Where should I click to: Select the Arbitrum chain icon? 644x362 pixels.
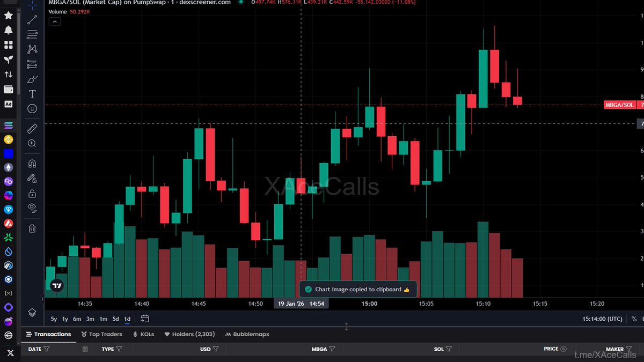point(8,265)
